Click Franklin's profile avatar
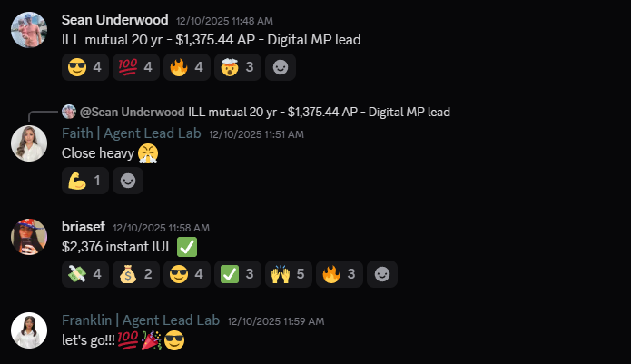Viewport: 631px width, 364px height. pos(29,330)
